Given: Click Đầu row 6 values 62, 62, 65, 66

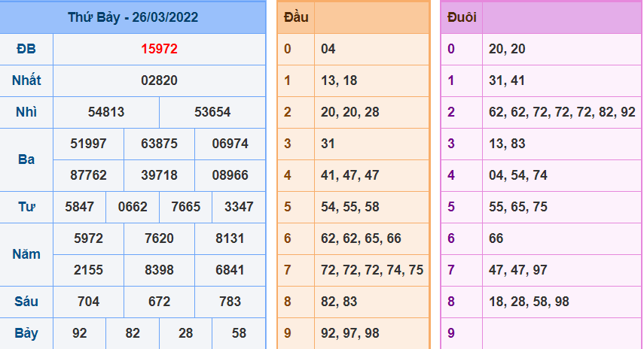Looking at the screenshot, I should click(x=361, y=238).
